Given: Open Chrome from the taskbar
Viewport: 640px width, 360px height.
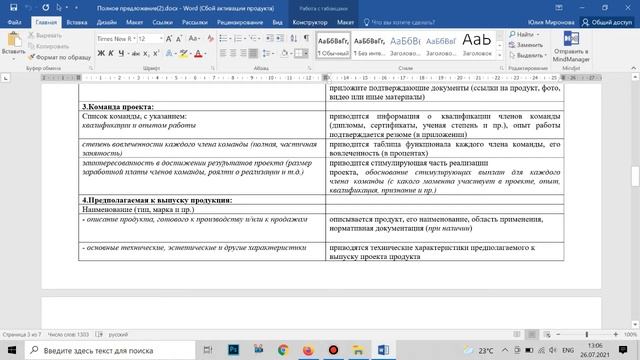Looking at the screenshot, I should (283, 350).
